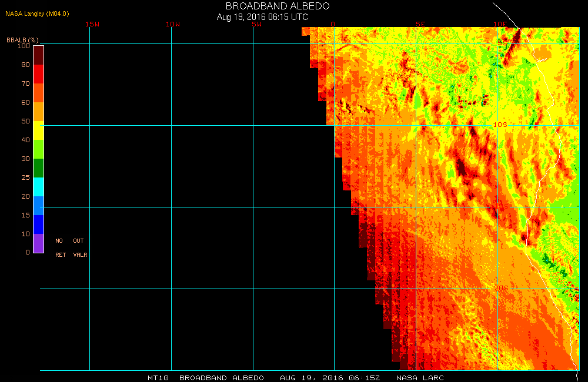Image resolution: width=588 pixels, height=382 pixels.
Task: Click the NASA Langley (M04.0) label
Action: [37, 14]
